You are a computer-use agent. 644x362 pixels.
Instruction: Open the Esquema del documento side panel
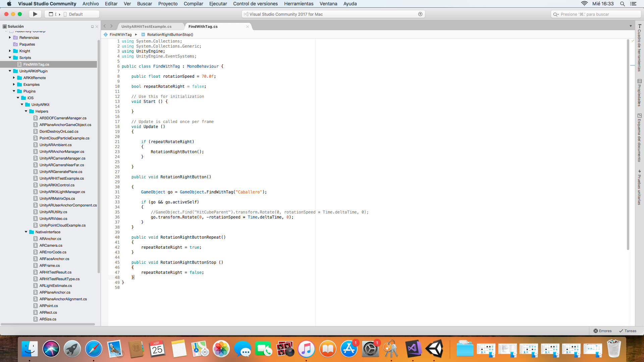[639, 138]
